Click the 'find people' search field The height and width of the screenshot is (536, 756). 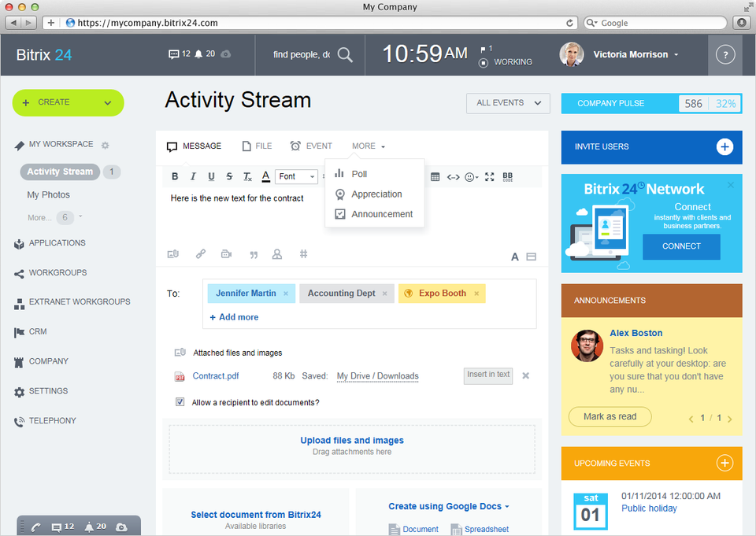(301, 55)
